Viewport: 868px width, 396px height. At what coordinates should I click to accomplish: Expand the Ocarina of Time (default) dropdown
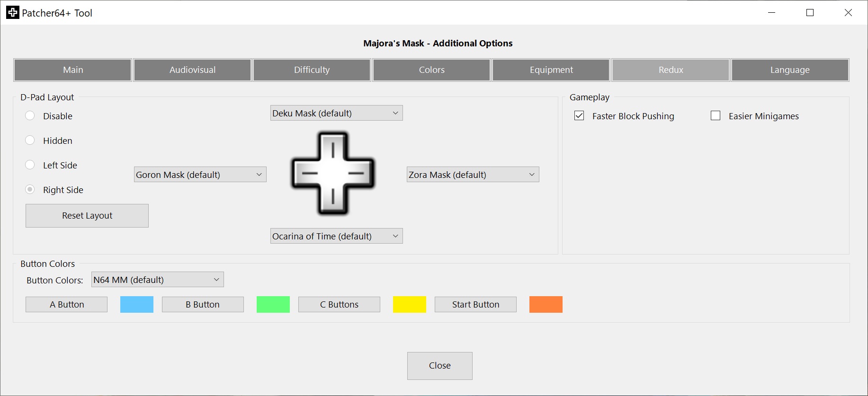click(x=337, y=236)
